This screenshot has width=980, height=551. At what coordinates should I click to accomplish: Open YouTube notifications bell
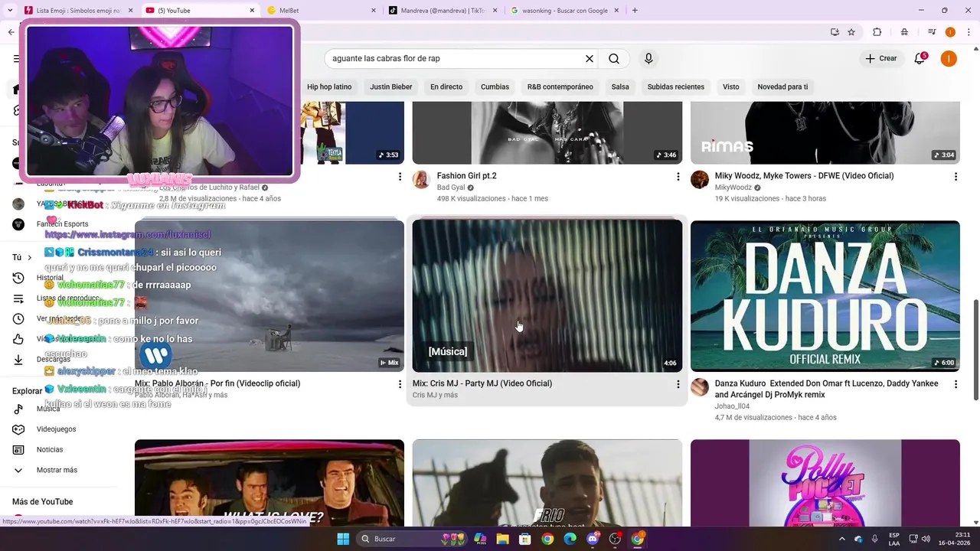920,58
